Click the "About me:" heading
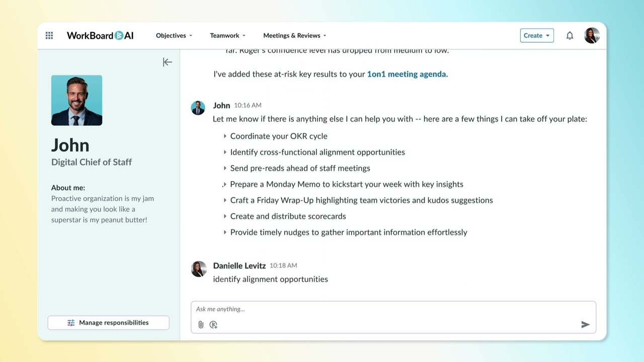 tap(68, 188)
